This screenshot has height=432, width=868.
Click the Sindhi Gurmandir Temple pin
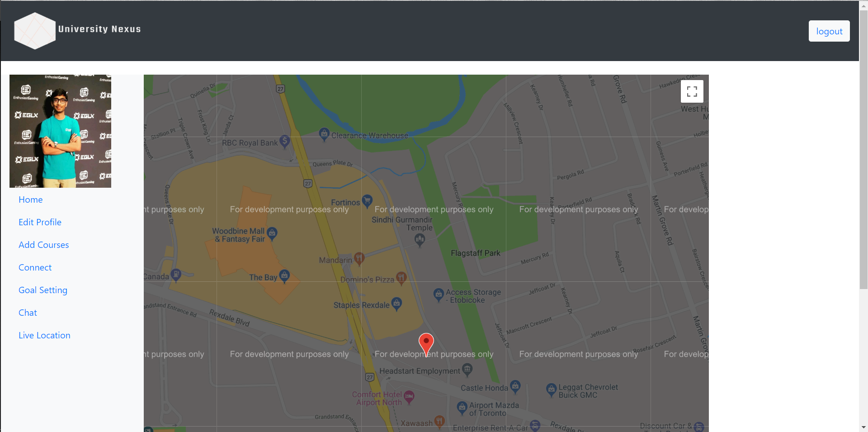[420, 240]
